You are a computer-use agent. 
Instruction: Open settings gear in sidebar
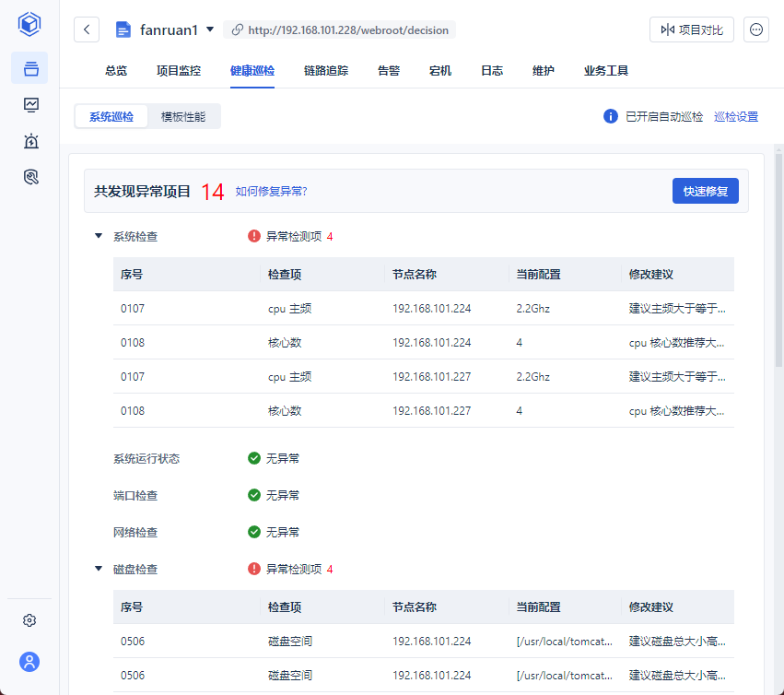[29, 620]
